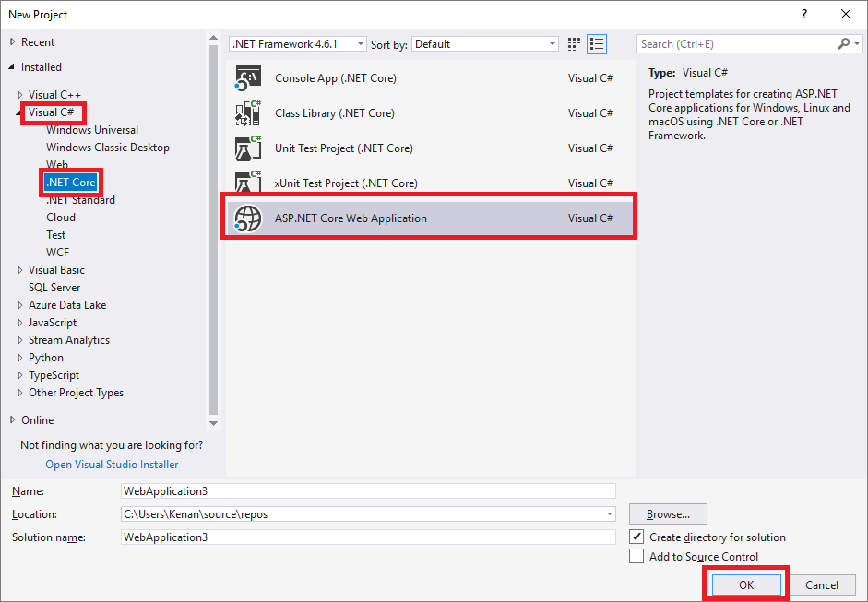The image size is (868, 602).
Task: Expand the Recent node
Action: click(x=13, y=42)
